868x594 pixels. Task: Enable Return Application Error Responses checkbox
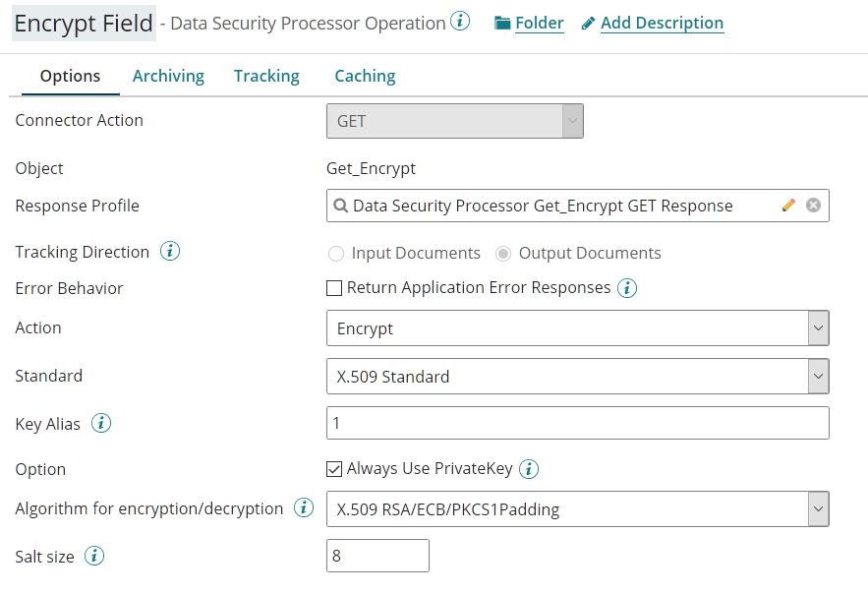(334, 288)
